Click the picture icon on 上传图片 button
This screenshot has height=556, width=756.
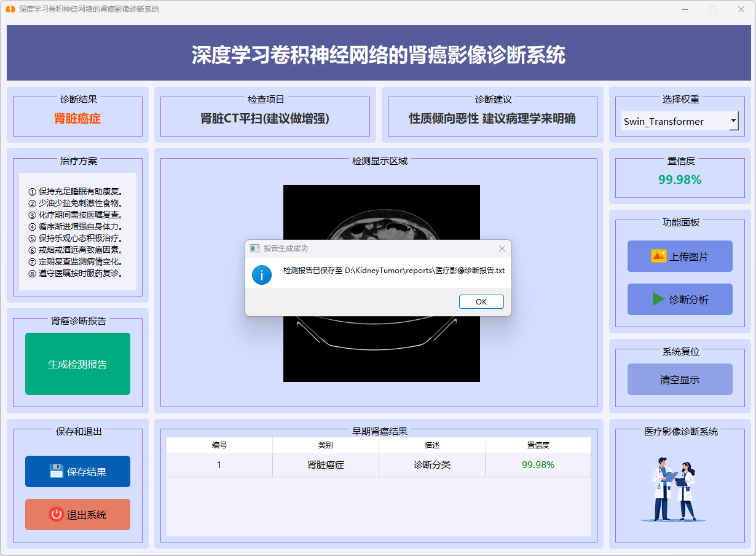pyautogui.click(x=658, y=256)
